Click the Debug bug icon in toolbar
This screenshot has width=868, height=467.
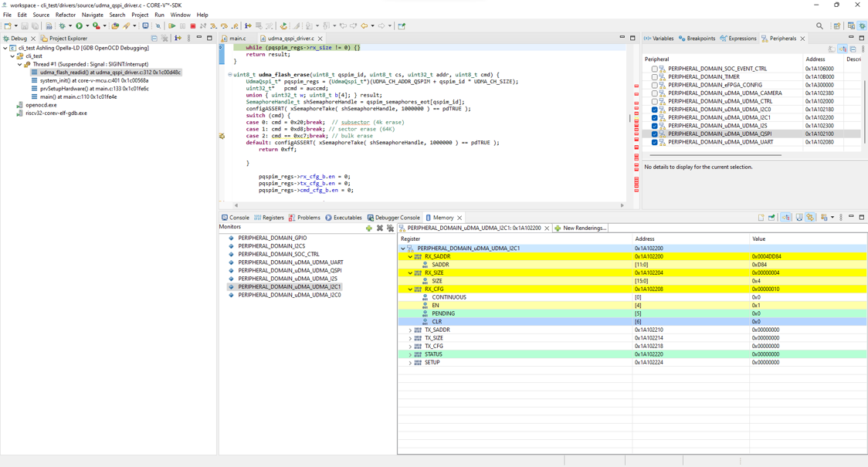[x=63, y=26]
